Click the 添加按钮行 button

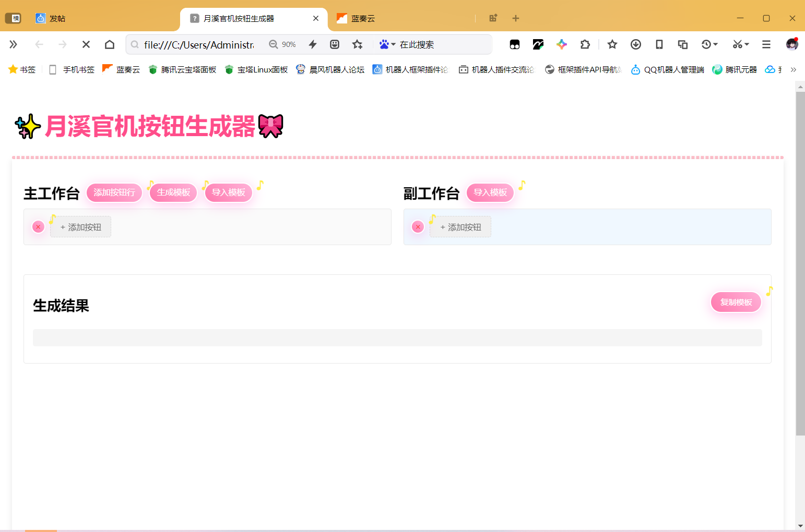tap(114, 192)
